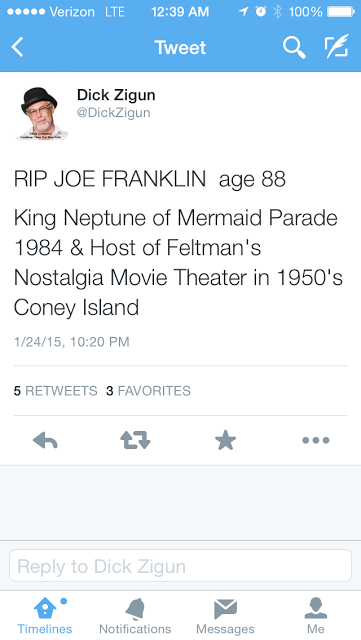Favorite the tweet with star icon
The height and width of the screenshot is (640, 361).
pyautogui.click(x=225, y=440)
